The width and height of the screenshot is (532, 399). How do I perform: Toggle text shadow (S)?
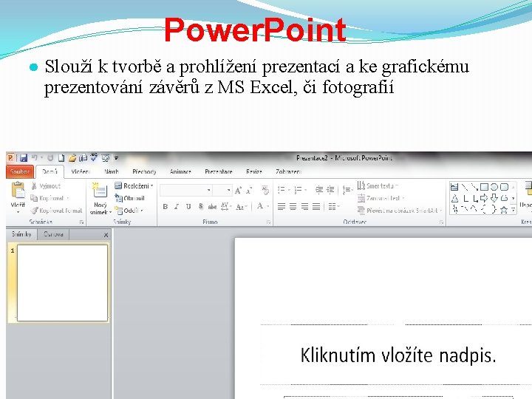coord(200,206)
